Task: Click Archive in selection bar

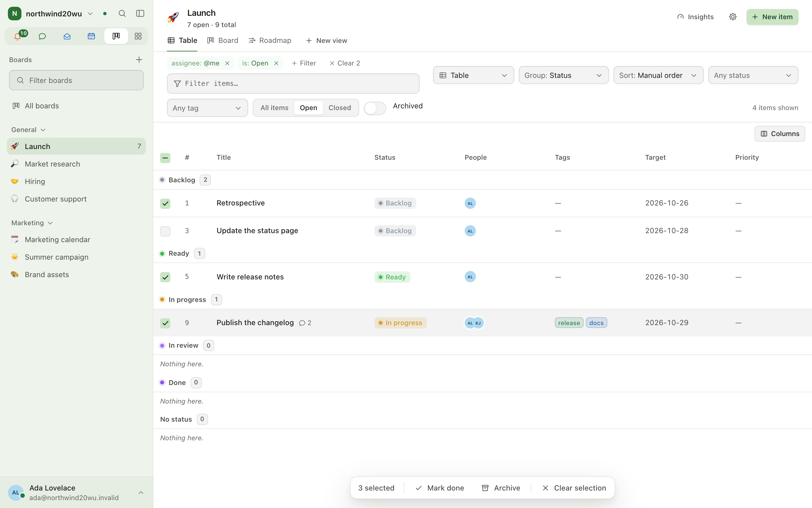Action: (501, 488)
